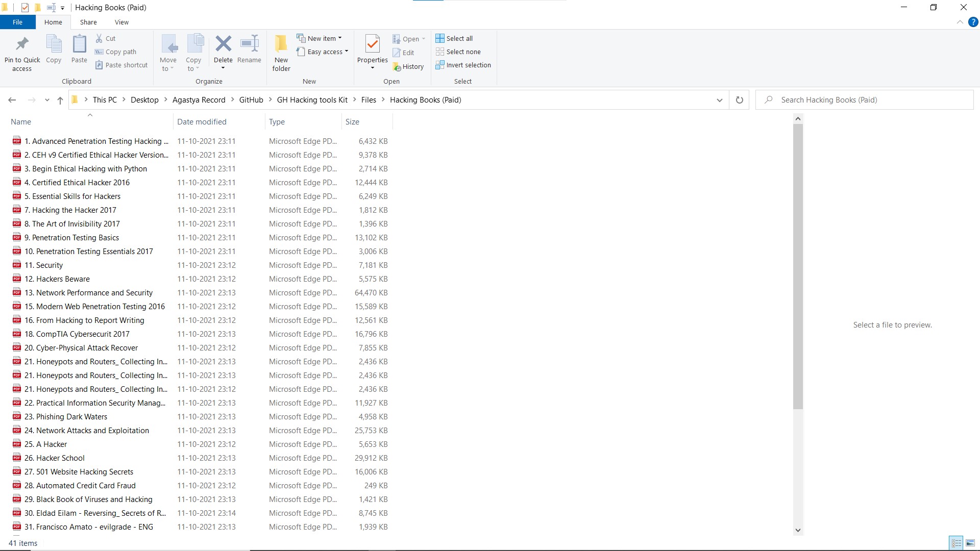Refresh the current folder view
The image size is (980, 551).
[739, 100]
